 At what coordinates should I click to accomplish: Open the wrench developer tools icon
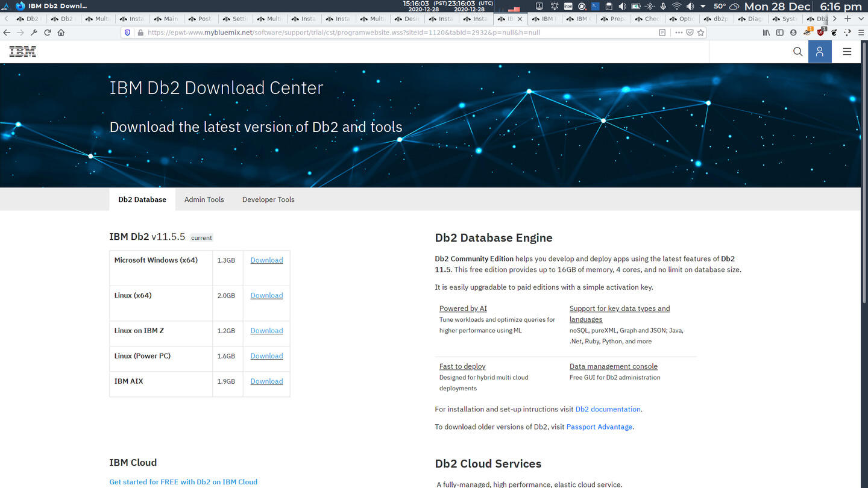coord(34,33)
